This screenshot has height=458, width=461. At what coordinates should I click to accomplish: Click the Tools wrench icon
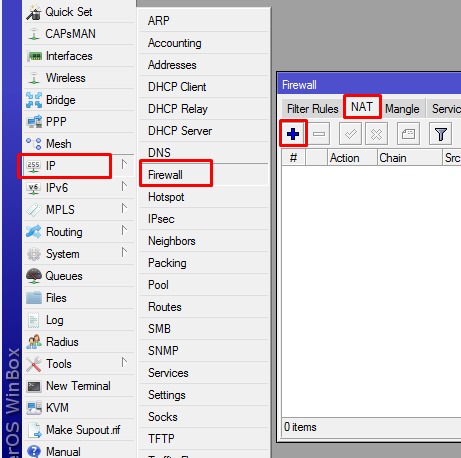click(34, 364)
